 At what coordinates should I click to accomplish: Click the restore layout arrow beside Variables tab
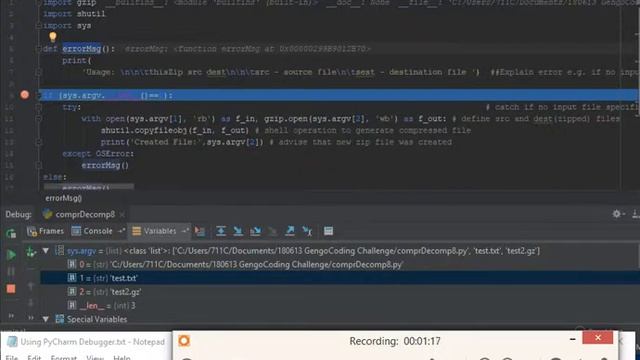[x=185, y=231]
